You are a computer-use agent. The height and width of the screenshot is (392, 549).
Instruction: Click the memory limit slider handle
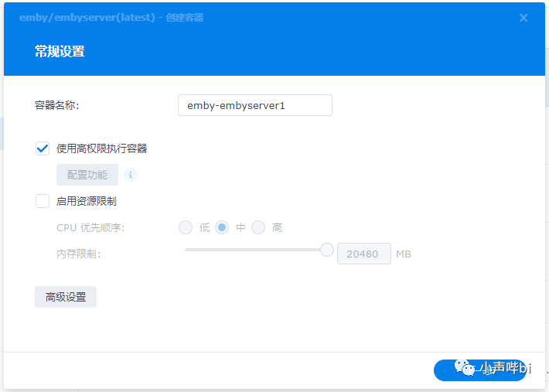[327, 250]
